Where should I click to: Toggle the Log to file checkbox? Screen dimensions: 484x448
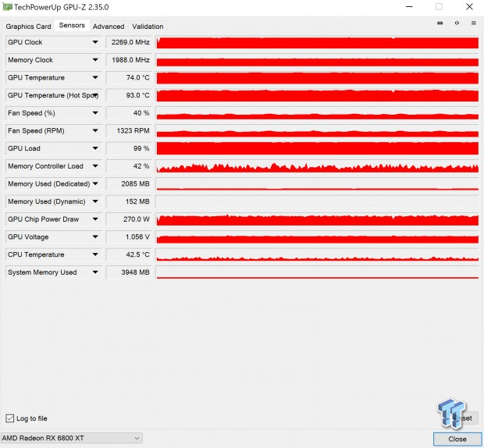pos(10,418)
